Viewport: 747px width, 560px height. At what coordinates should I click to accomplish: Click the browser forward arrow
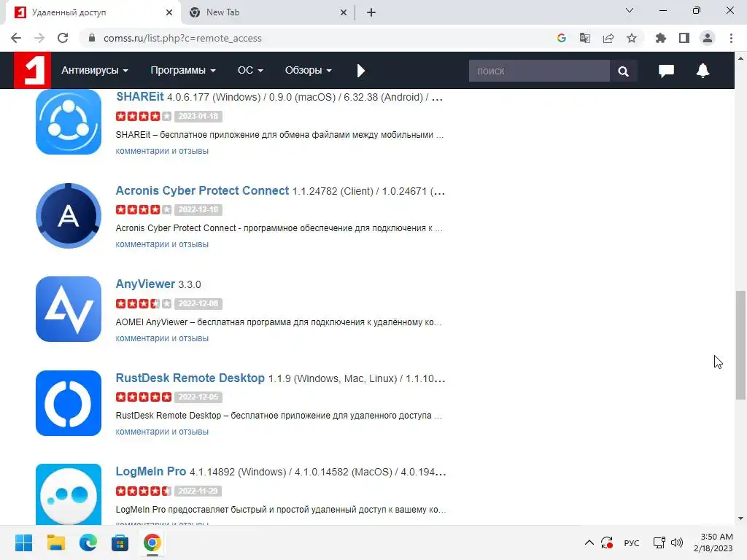[39, 38]
